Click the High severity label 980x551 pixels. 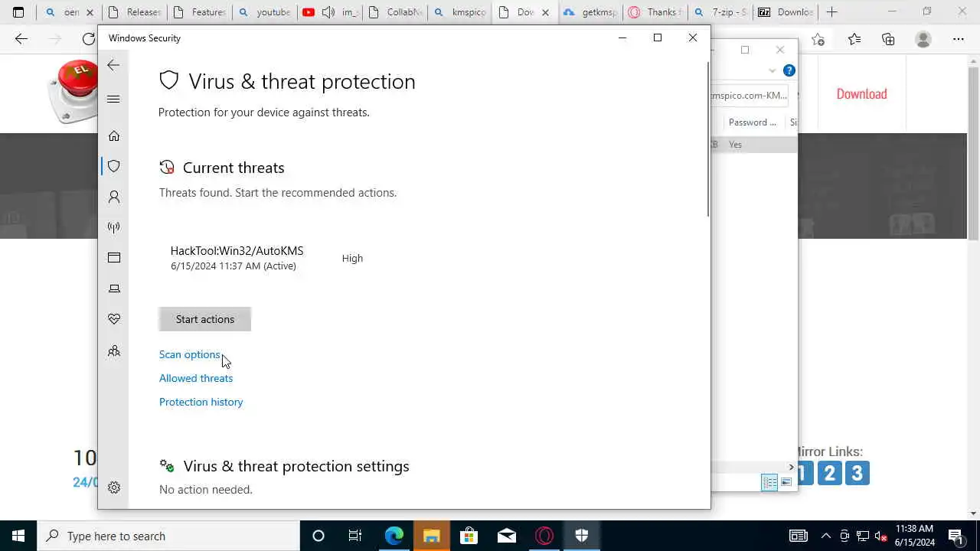point(352,258)
